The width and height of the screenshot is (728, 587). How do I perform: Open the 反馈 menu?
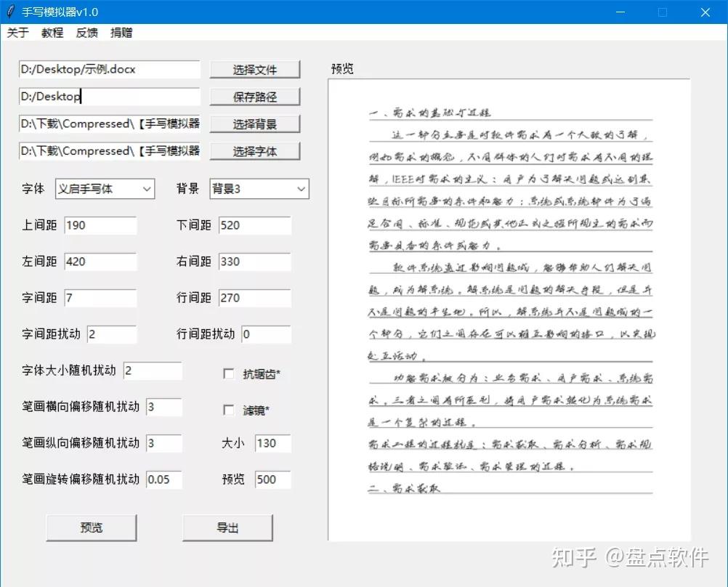click(86, 33)
